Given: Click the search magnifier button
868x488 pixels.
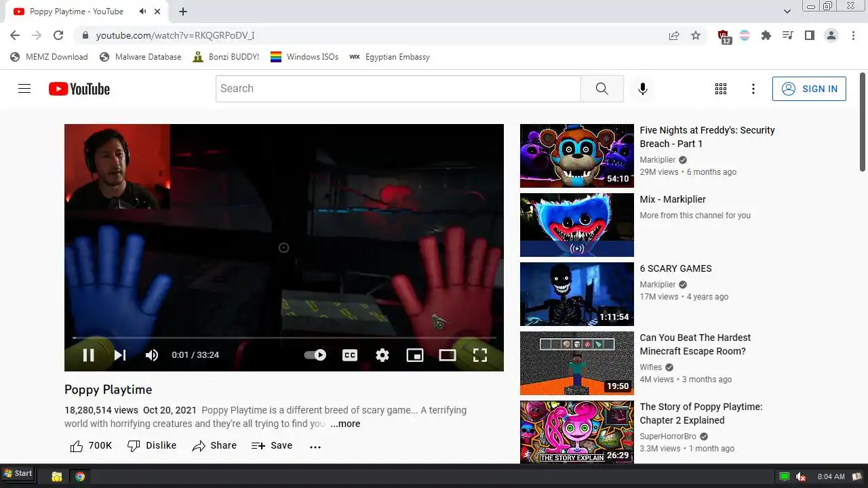Looking at the screenshot, I should (x=602, y=89).
